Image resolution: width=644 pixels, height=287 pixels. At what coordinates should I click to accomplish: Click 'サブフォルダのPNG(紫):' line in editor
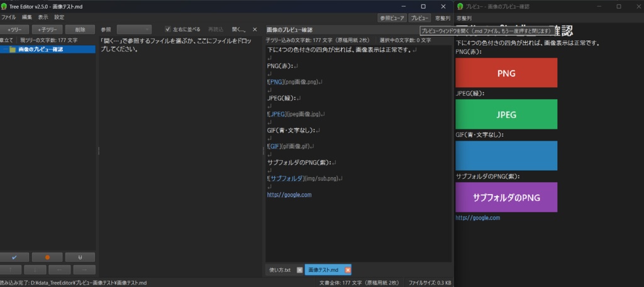pyautogui.click(x=301, y=163)
